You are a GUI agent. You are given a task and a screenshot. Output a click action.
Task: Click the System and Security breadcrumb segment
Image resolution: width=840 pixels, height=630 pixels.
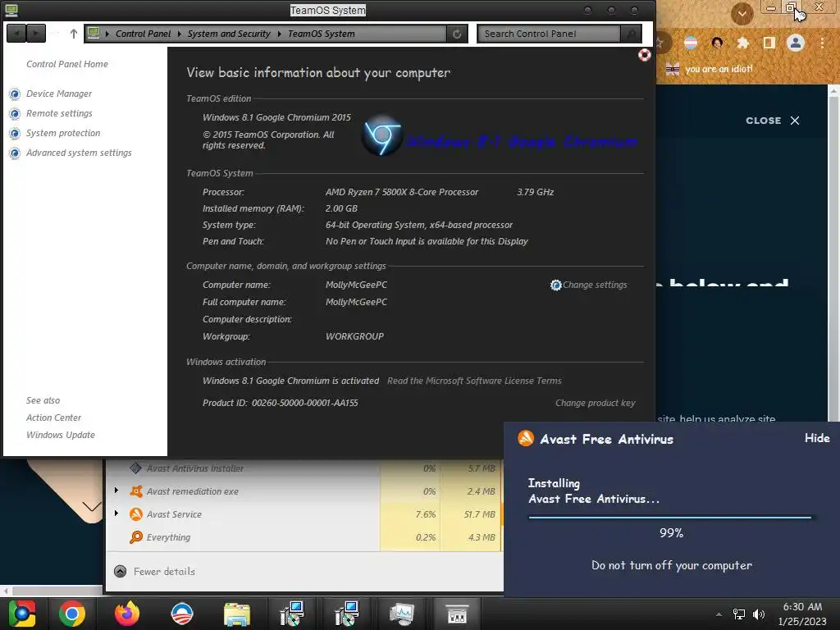[x=229, y=34]
